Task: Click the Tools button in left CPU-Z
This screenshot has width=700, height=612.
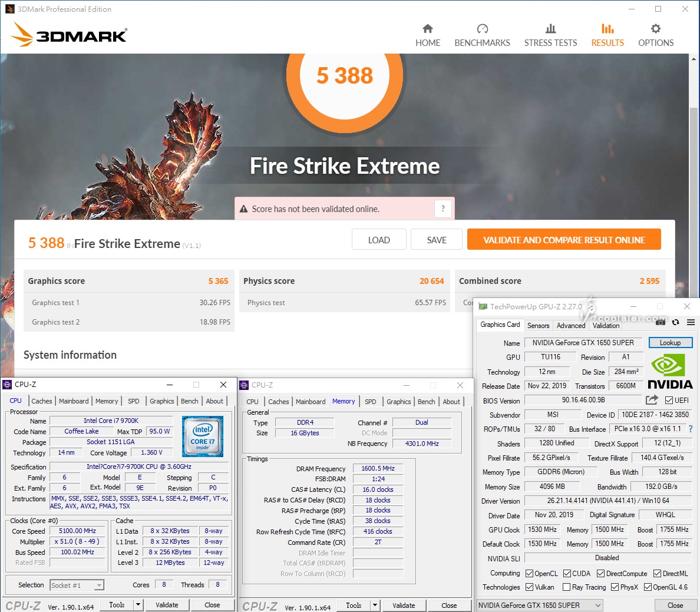Action: coord(117,605)
